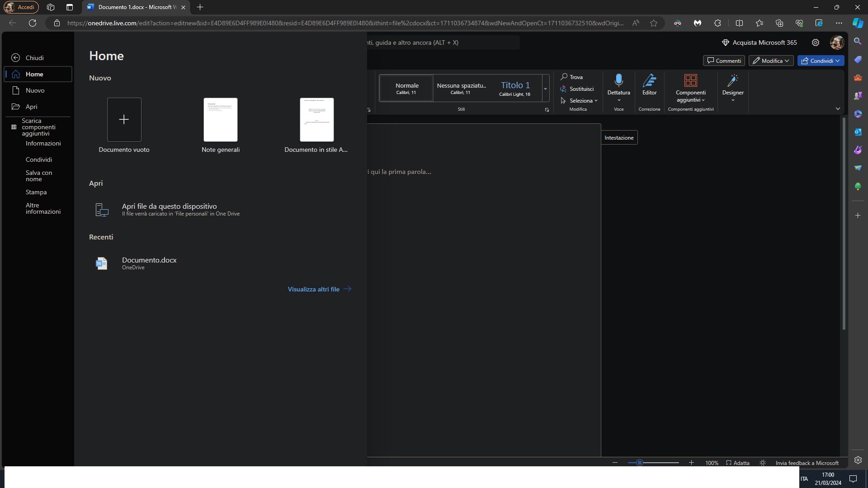868x488 pixels.
Task: Open Outlook in Edge sidebar
Action: (858, 132)
